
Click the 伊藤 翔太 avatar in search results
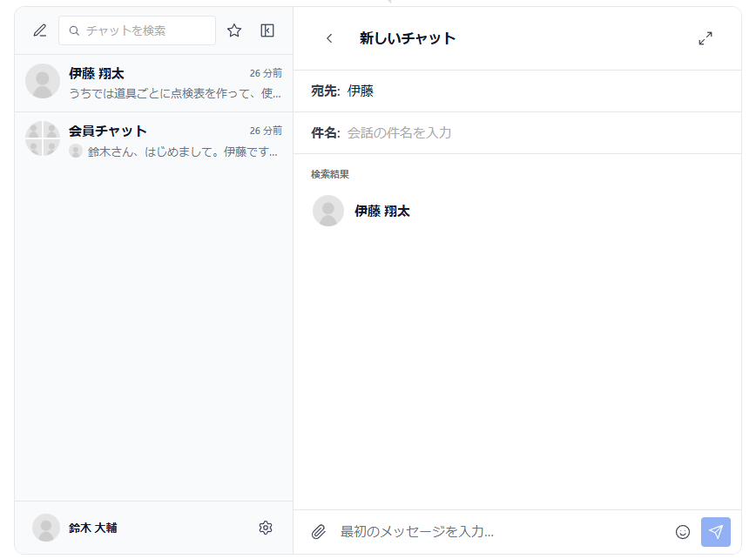(328, 211)
